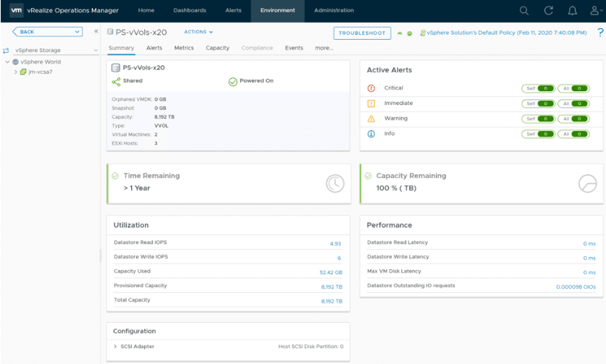Viewport: 606px width, 364px height.
Task: Open the Time Remaining card
Action: pyautogui.click(x=229, y=184)
